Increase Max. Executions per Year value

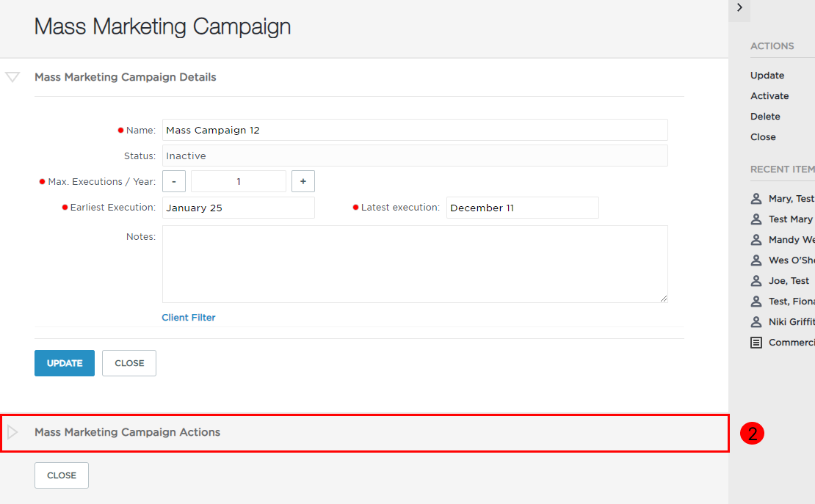pos(303,181)
